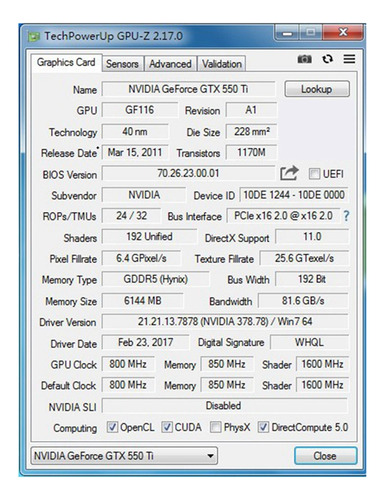Click the Shaders field 192 Unified
The image size is (384, 500).
[149, 237]
